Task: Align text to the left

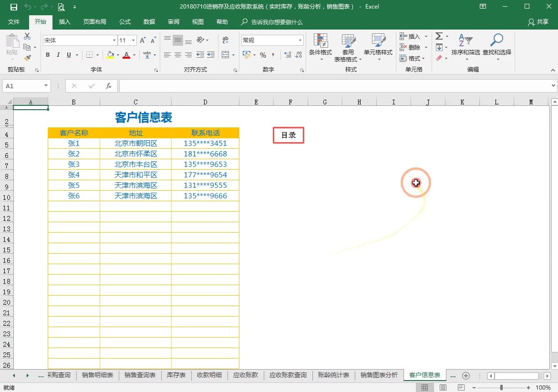Action: pyautogui.click(x=167, y=55)
